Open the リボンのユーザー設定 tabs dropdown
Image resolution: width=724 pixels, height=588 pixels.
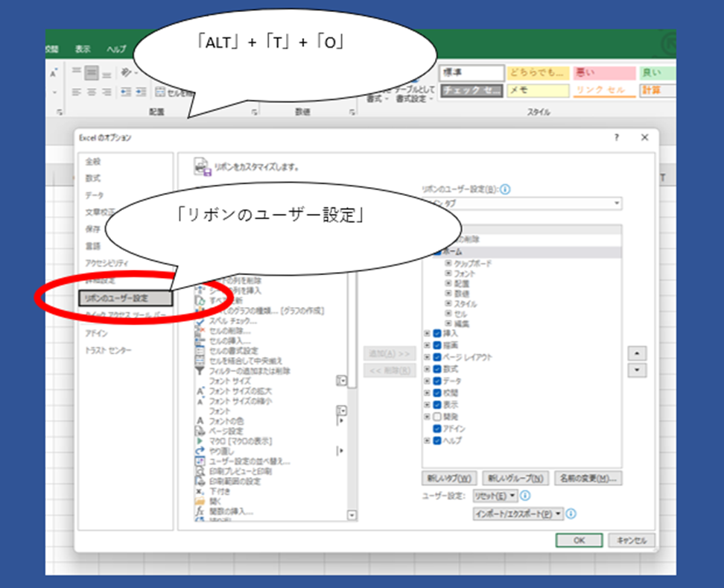pos(617,203)
